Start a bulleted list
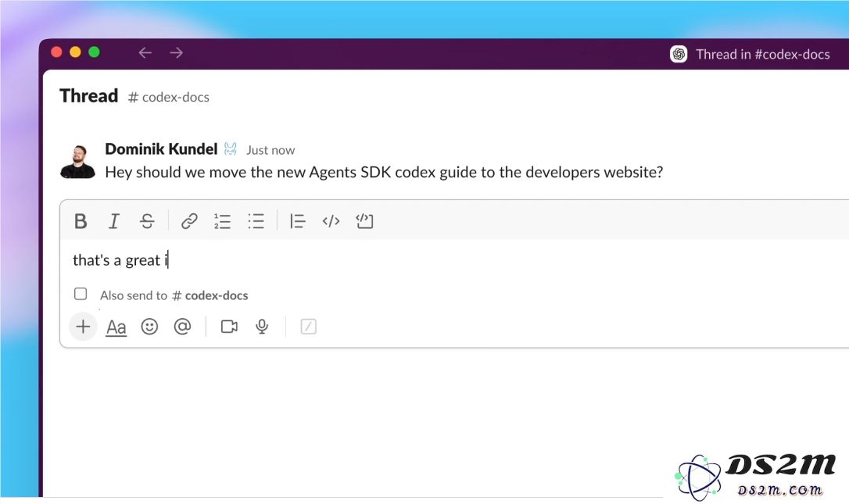Screen dimensions: 849x504 click(256, 221)
